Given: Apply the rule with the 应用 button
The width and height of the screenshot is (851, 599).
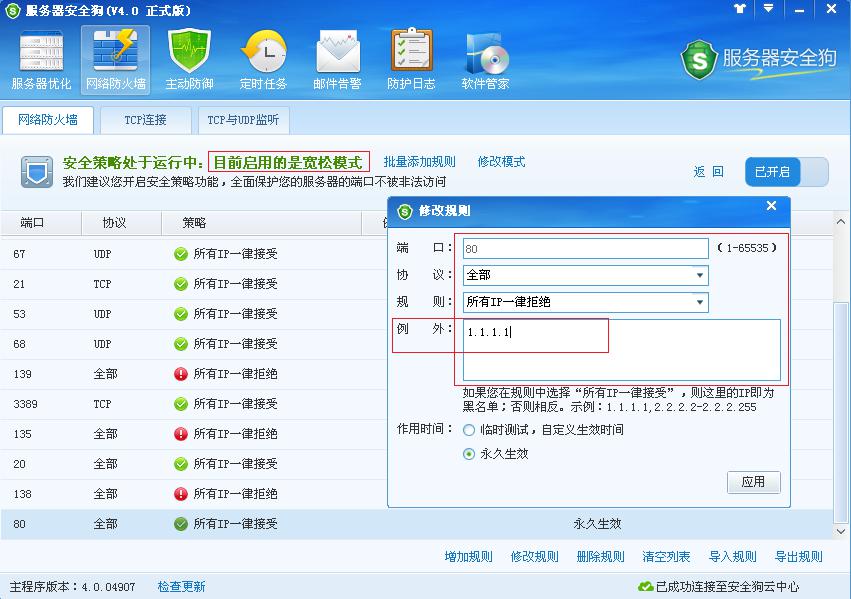Looking at the screenshot, I should (753, 482).
